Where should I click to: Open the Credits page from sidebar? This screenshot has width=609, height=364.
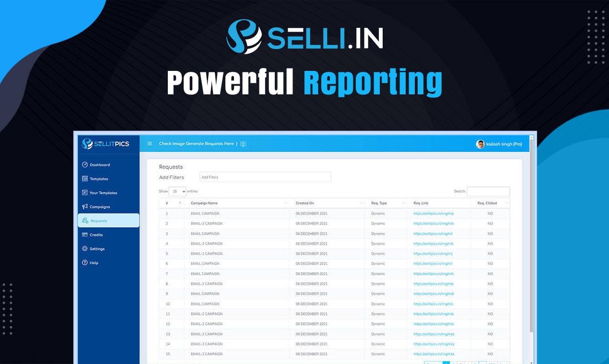click(108, 235)
